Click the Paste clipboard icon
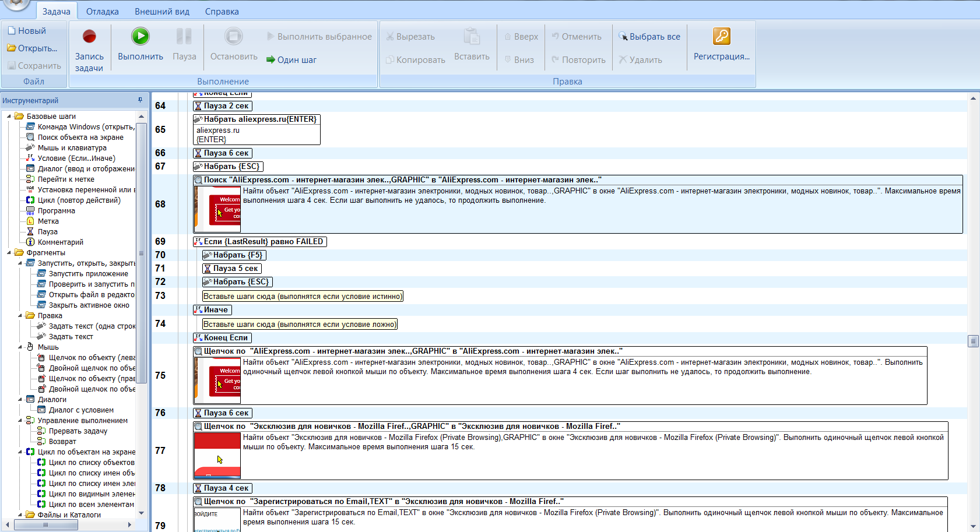The width and height of the screenshot is (980, 532). point(472,36)
